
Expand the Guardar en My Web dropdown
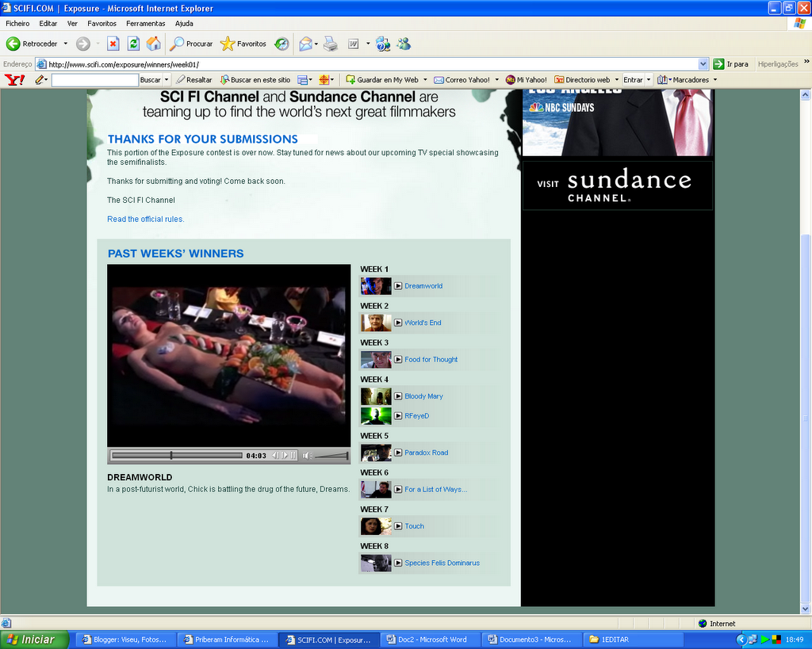click(x=425, y=80)
